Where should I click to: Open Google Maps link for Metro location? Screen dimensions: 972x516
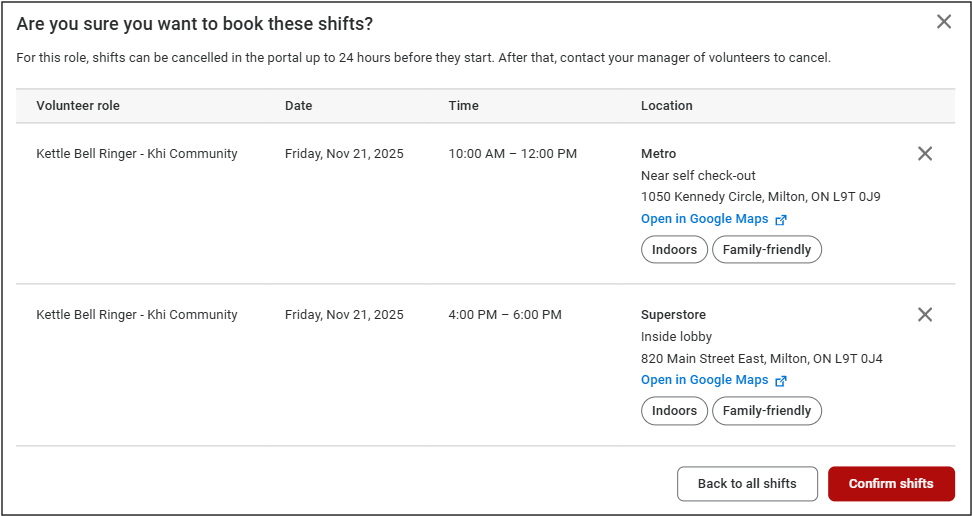[x=704, y=219]
